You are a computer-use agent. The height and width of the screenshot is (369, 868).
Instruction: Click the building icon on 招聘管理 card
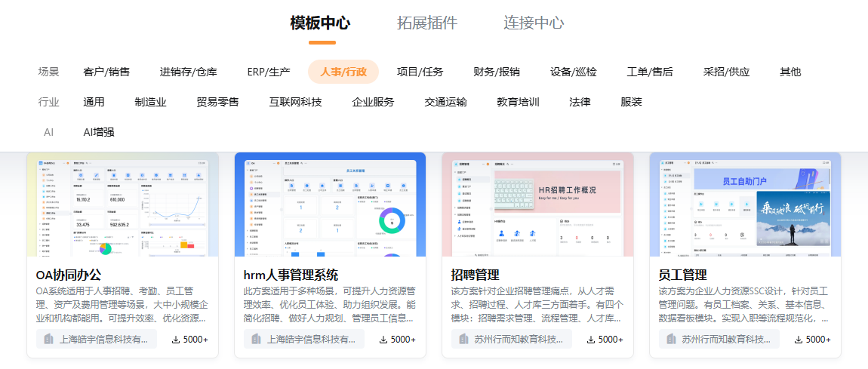point(463,339)
